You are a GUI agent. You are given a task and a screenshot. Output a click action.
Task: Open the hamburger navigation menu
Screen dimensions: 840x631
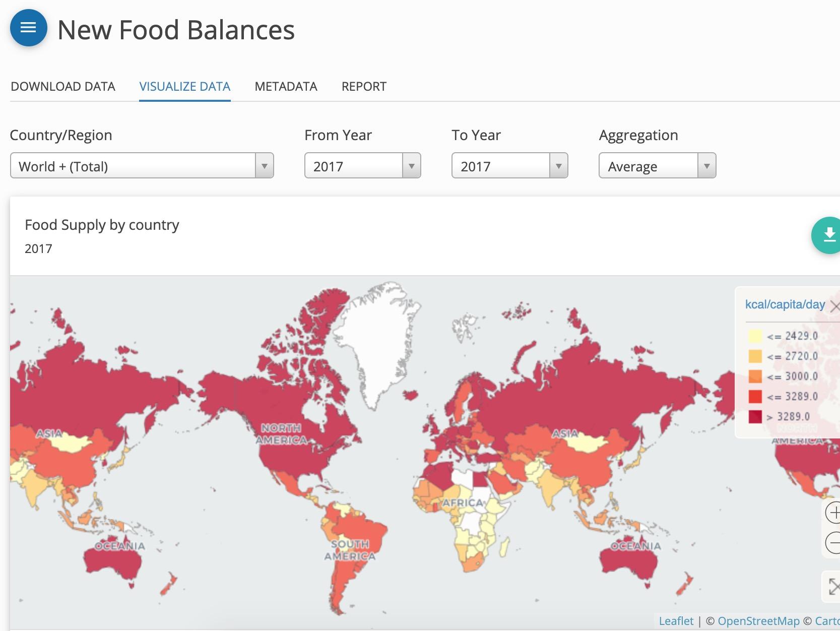(28, 28)
